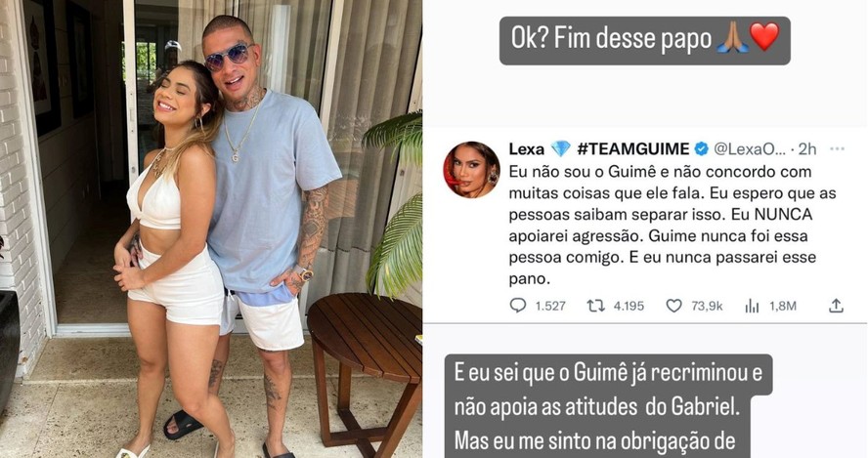Tap the 'Ok? Fim desse papo' text box
This screenshot has width=868, height=458.
click(645, 40)
